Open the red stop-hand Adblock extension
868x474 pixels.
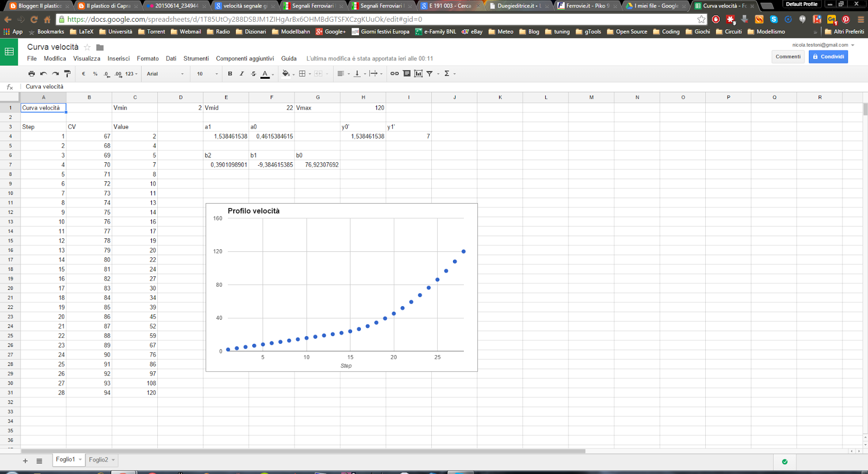click(x=716, y=20)
